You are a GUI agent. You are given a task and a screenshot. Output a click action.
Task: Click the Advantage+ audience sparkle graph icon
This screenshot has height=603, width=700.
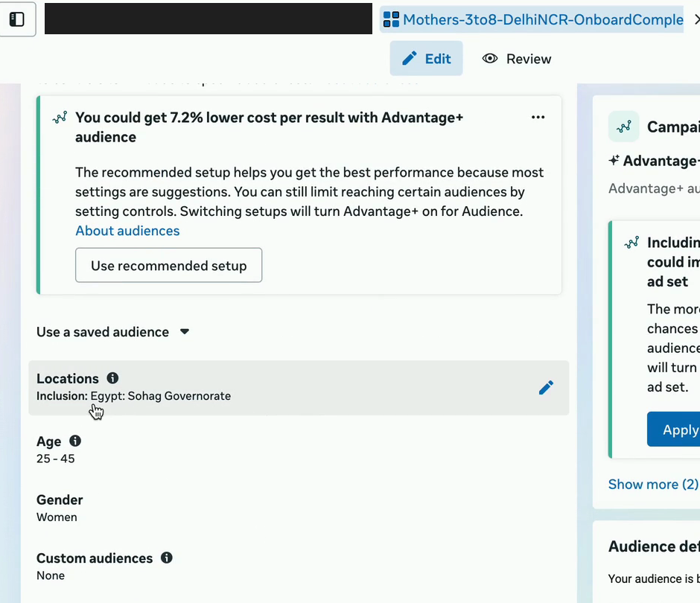tap(60, 118)
